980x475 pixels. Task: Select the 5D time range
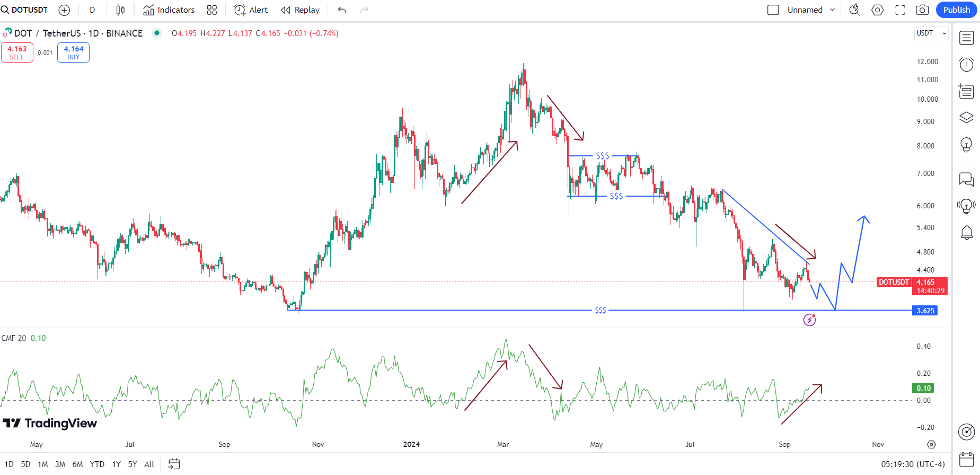(x=25, y=464)
